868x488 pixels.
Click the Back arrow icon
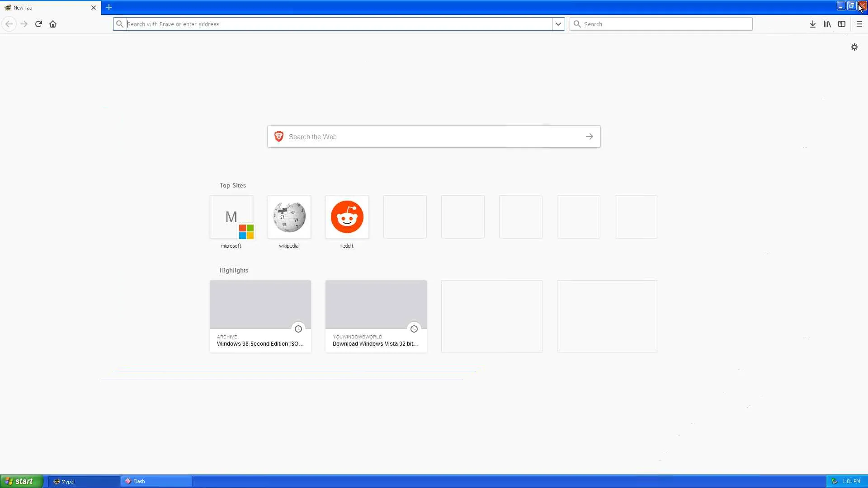9,24
